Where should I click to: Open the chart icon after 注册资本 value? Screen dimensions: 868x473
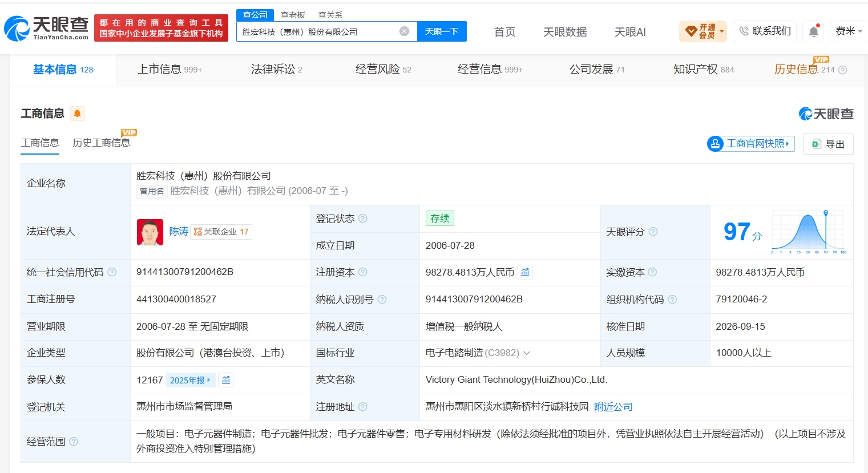click(525, 272)
